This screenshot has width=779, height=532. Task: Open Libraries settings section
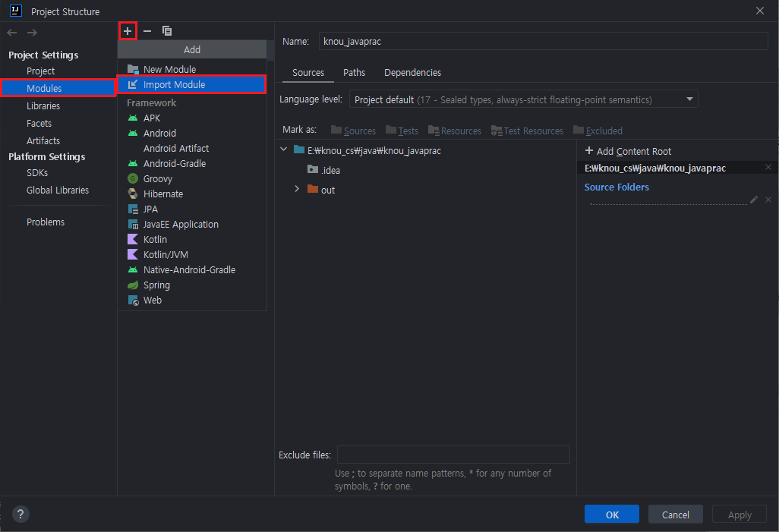coord(43,105)
